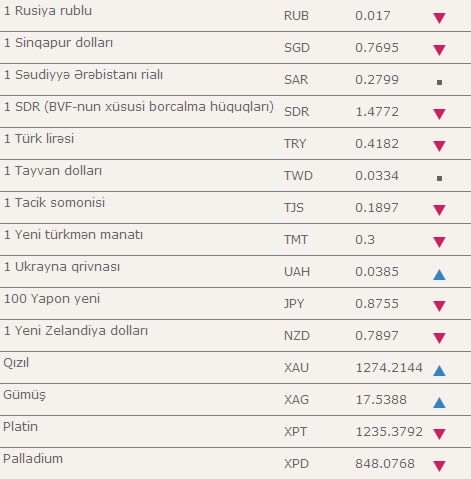Click the red down arrow for Palladium XPD
This screenshot has height=479, width=471.
point(439,466)
